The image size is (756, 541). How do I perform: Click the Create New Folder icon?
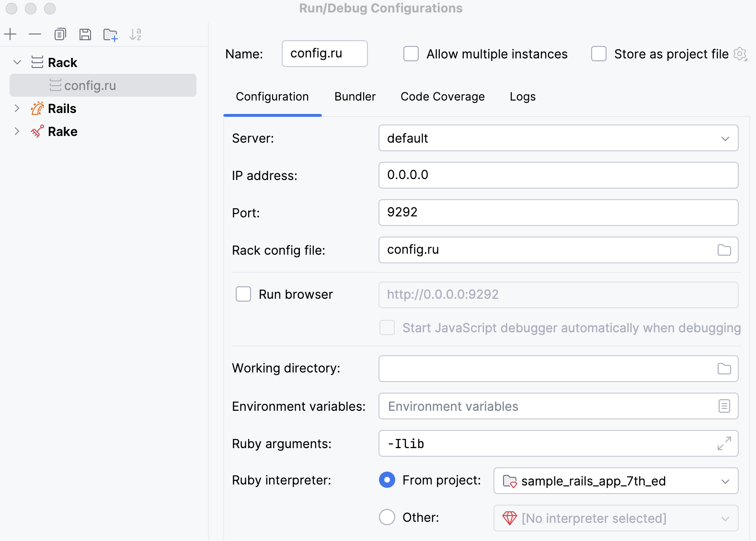click(x=110, y=34)
